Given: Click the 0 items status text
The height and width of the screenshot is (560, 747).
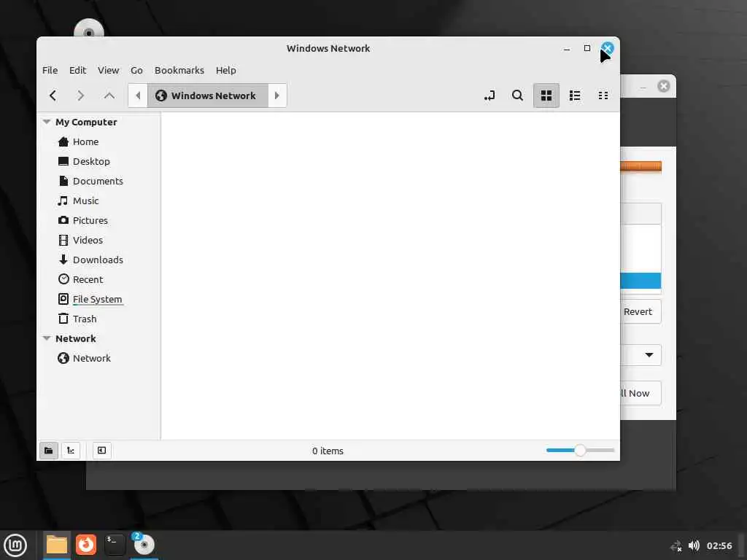Looking at the screenshot, I should tap(328, 451).
